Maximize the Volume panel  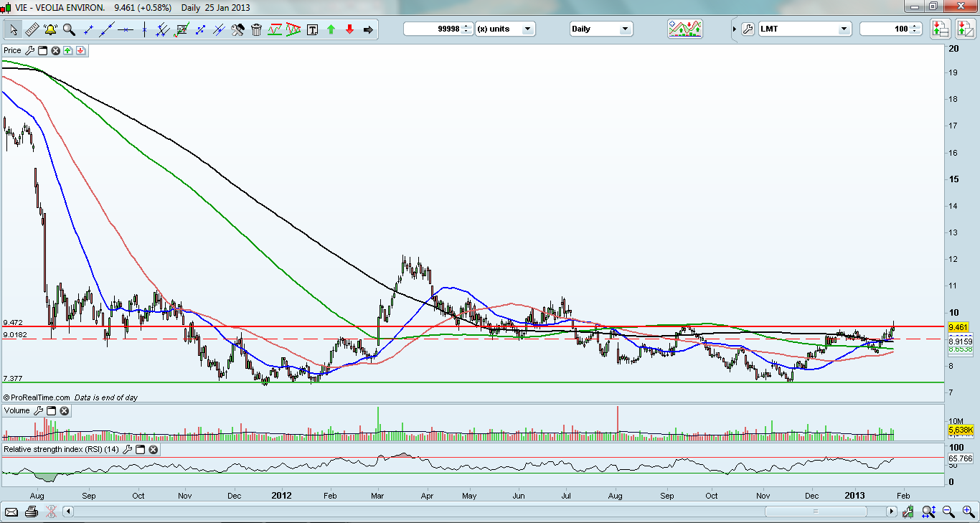(x=52, y=410)
